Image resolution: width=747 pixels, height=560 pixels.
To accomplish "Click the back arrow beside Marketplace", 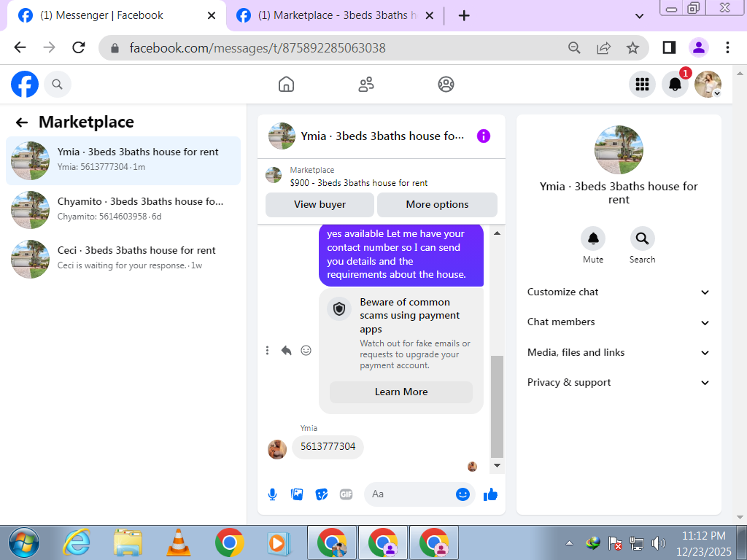I will pos(21,122).
